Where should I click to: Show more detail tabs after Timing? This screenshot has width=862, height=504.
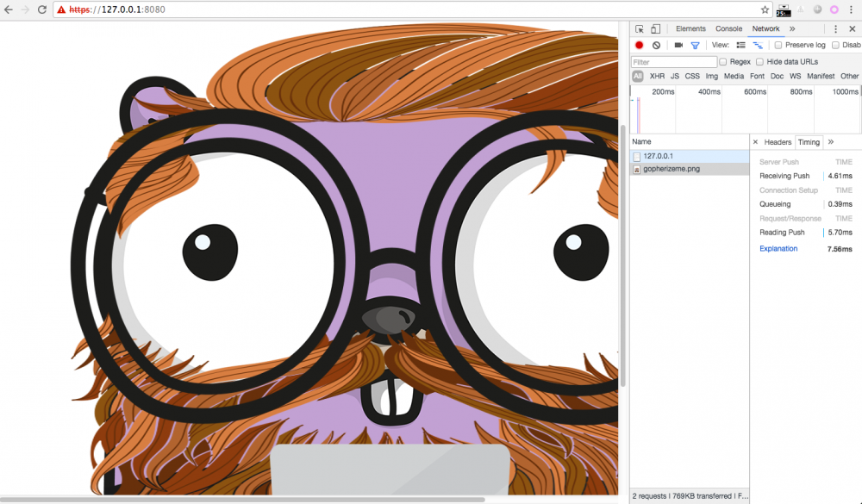(x=830, y=142)
